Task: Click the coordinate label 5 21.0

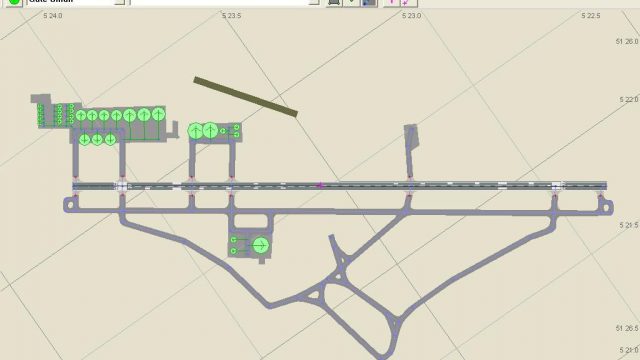Action: point(629,350)
